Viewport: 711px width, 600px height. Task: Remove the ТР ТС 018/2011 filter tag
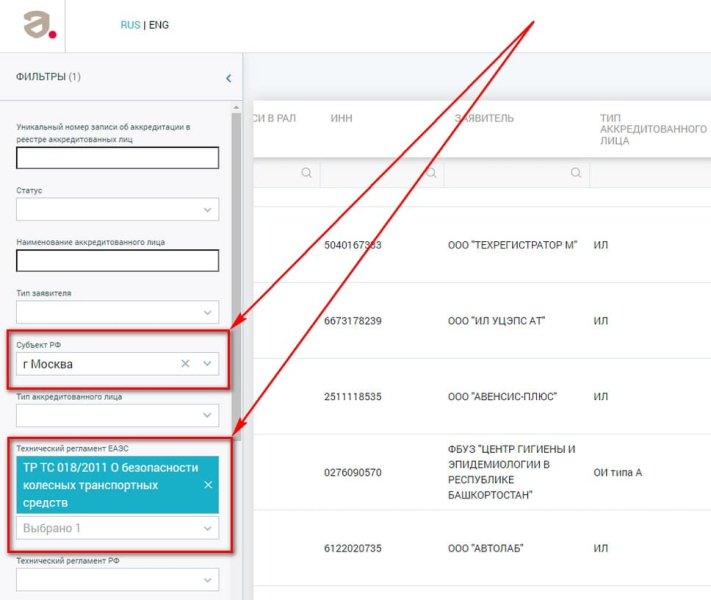[x=208, y=485]
